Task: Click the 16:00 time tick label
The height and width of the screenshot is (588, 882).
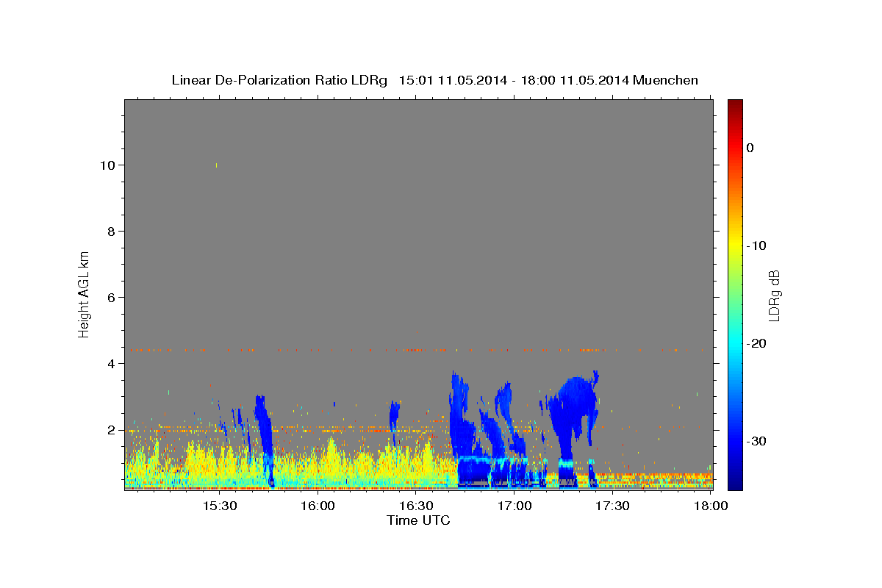Action: click(x=318, y=506)
